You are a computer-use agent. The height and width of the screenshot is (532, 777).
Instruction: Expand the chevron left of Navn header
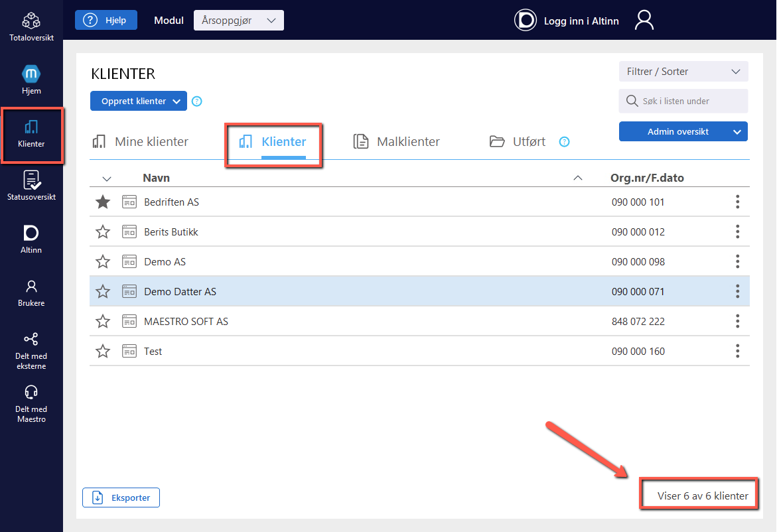[107, 178]
